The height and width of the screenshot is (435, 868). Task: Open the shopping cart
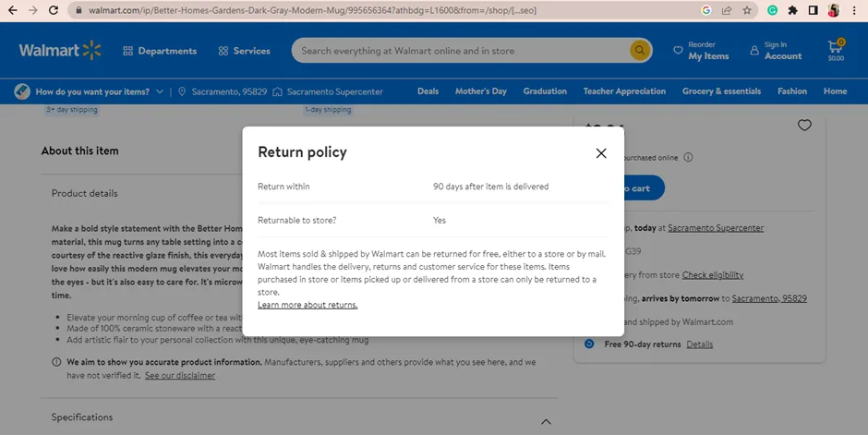(x=836, y=50)
